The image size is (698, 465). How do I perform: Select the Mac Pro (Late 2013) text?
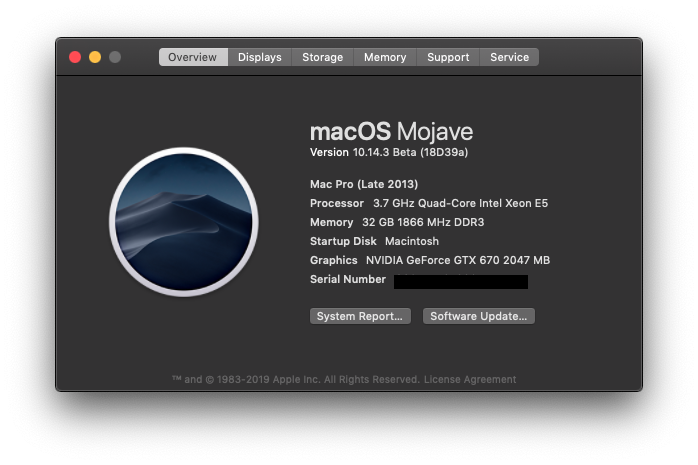coord(364,184)
